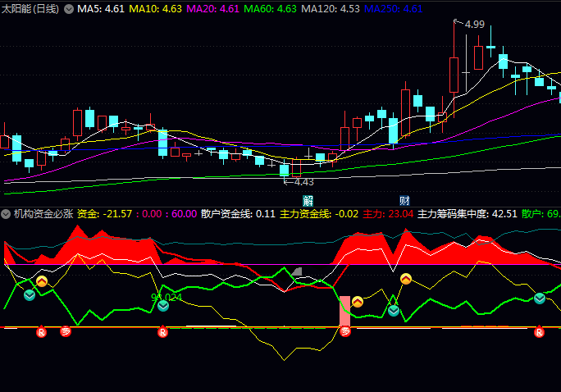
Task: Click the 多 marker next to the leftmost R
Action: 66,331
